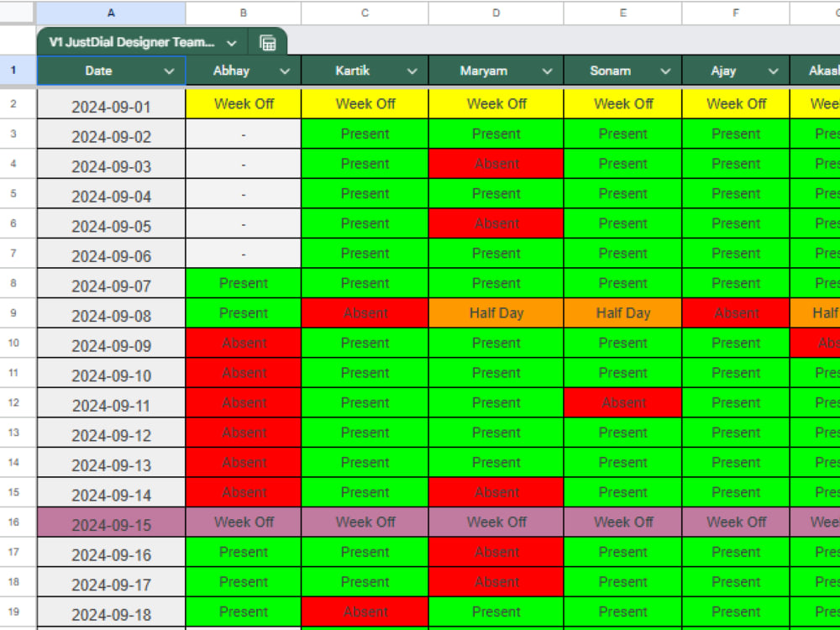Viewport: 840px width, 630px height.
Task: Select Ajay's Present cell on 2024-09-04
Action: point(736,193)
